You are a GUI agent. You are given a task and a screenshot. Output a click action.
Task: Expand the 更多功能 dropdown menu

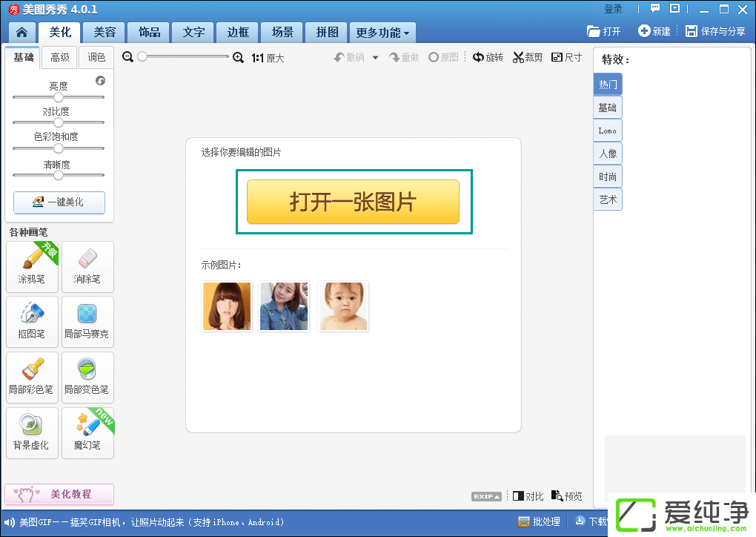[x=382, y=33]
